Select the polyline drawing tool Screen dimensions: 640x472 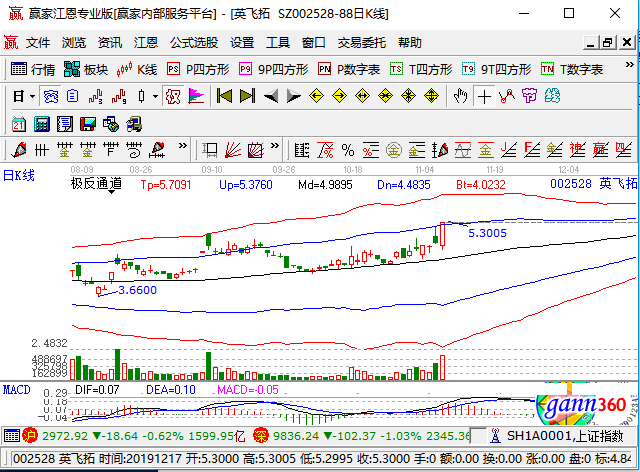click(507, 96)
